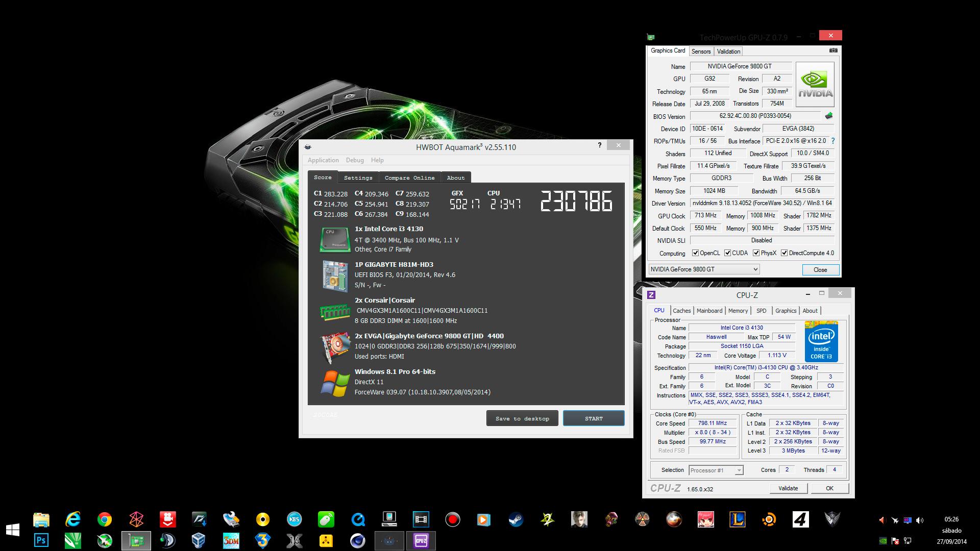
Task: Click the GPU-Z screenshot camera icon
Action: click(833, 51)
